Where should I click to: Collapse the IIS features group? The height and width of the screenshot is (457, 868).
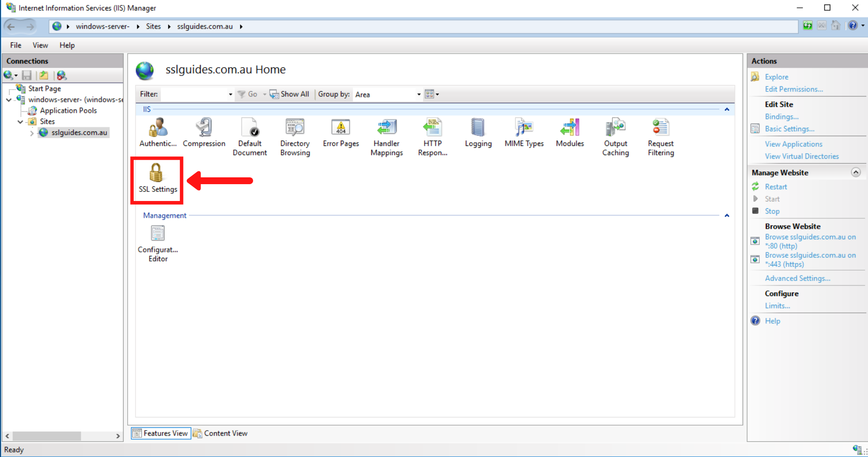[727, 109]
